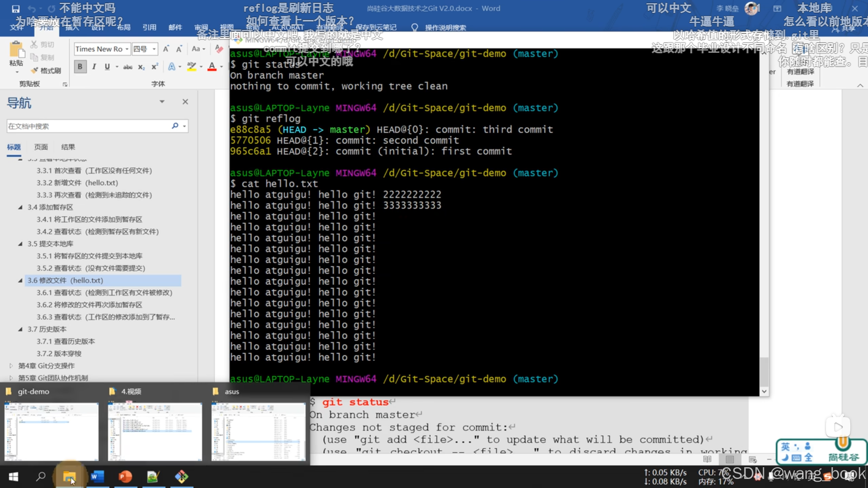Close the 导航 navigation pane
868x488 pixels.
point(185,102)
